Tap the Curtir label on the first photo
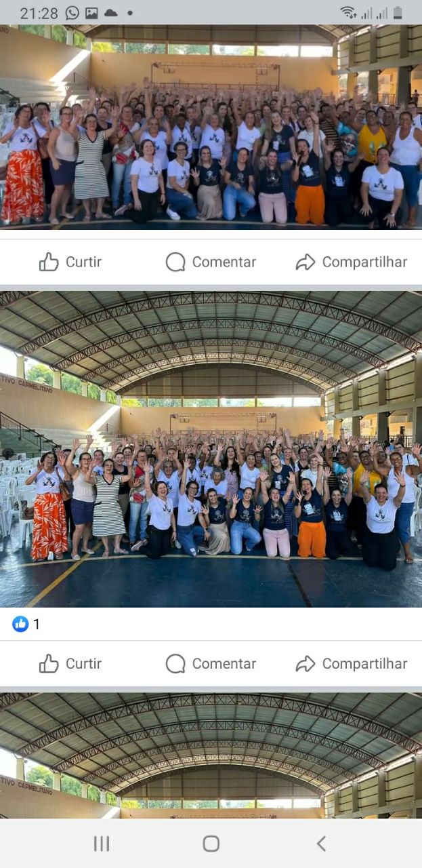422x868 pixels. 83,262
